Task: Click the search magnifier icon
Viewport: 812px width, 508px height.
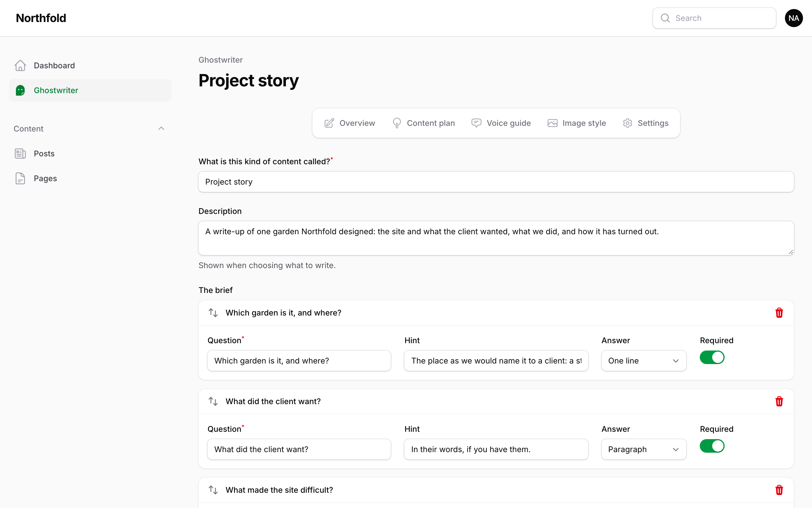Action: 665,18
